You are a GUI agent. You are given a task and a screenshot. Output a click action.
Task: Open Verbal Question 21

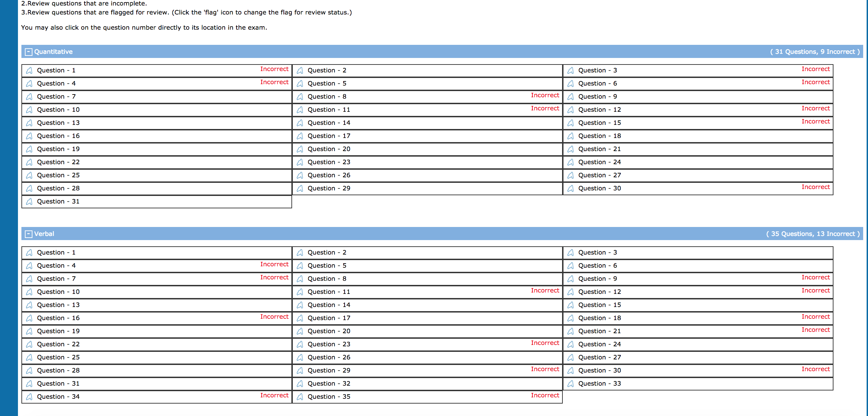(x=599, y=331)
